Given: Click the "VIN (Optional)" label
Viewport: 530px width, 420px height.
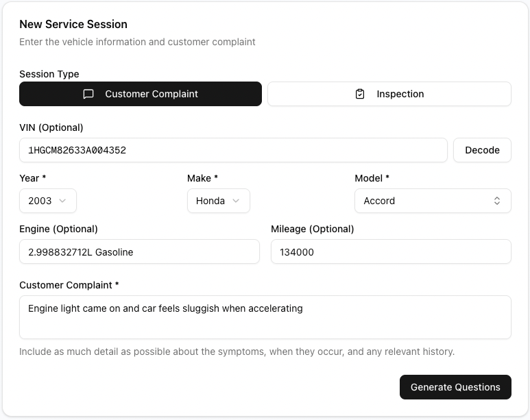Looking at the screenshot, I should pos(51,127).
